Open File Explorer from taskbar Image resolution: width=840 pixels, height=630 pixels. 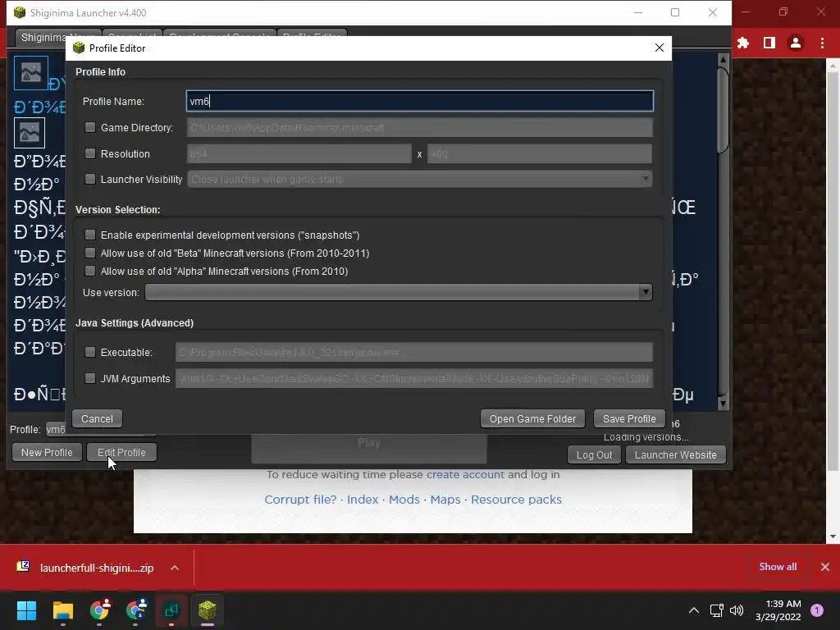(62, 610)
